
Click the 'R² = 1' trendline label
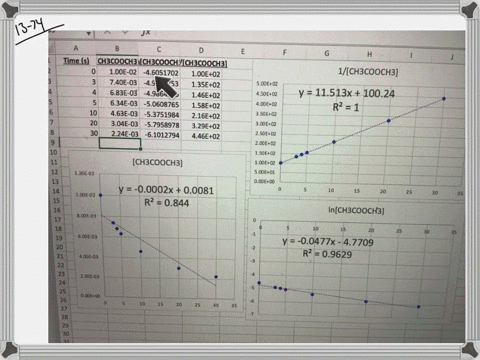point(346,107)
